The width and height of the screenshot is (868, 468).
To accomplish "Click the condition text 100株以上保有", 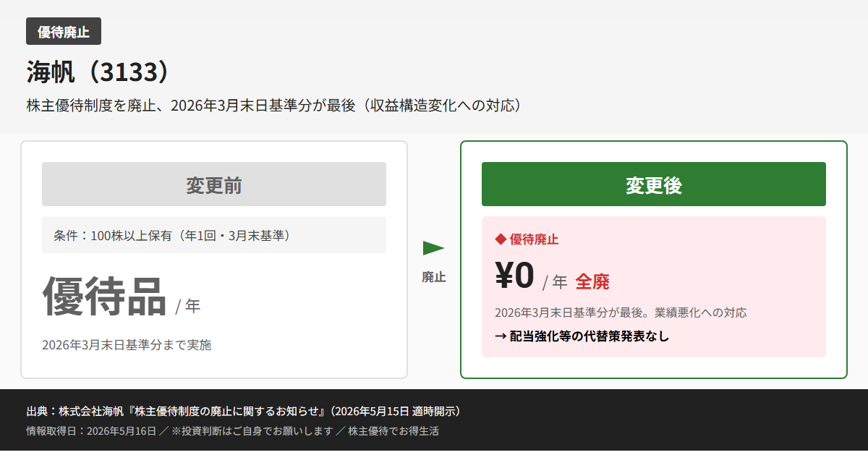I will point(172,235).
